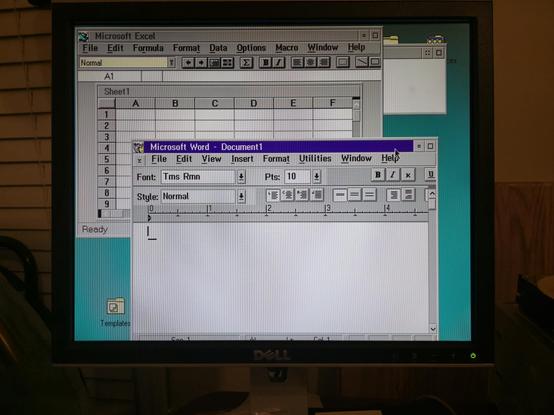Select row 7 header in Excel
This screenshot has width=554, height=415.
(106, 182)
